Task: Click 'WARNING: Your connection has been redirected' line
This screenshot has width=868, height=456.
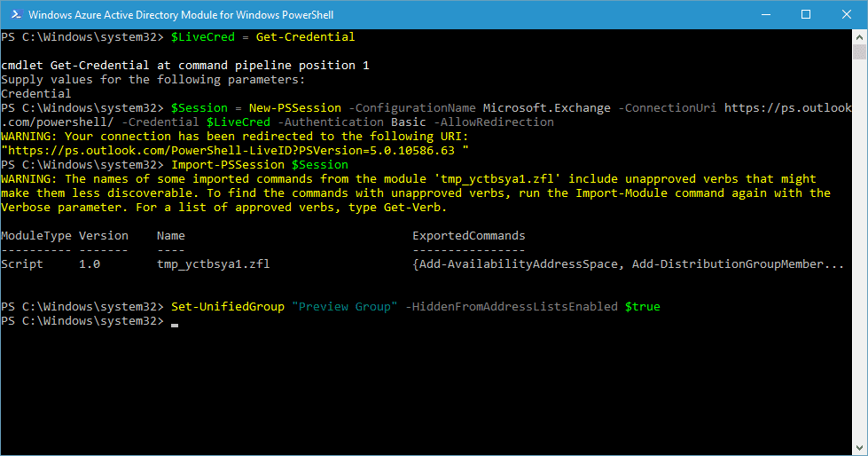Action: click(235, 137)
